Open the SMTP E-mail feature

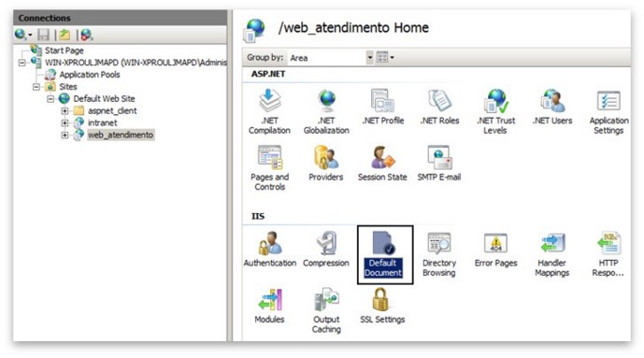(439, 163)
